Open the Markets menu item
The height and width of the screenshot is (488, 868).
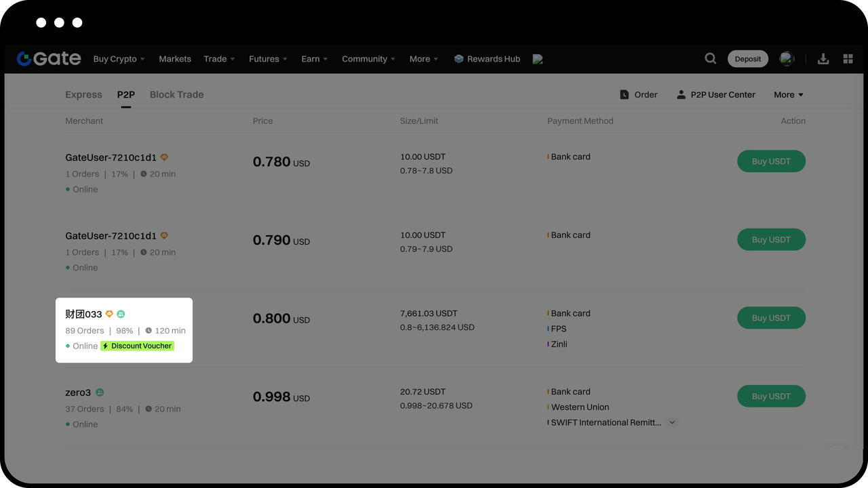175,59
